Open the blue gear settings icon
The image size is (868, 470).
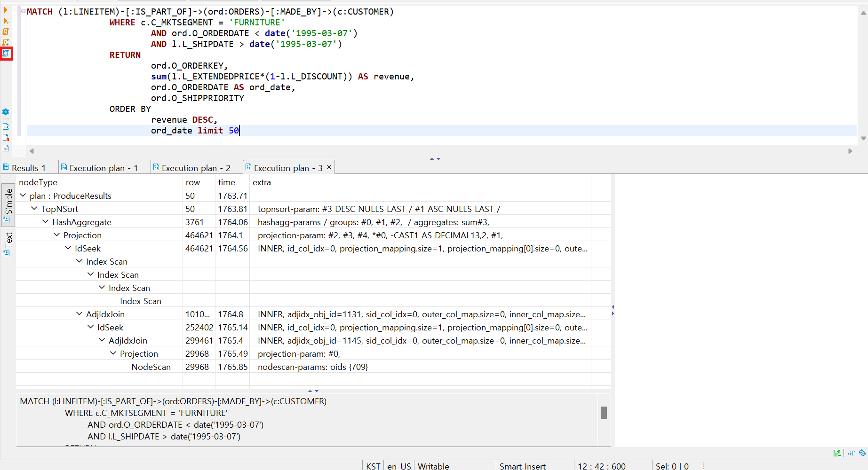tap(6, 112)
